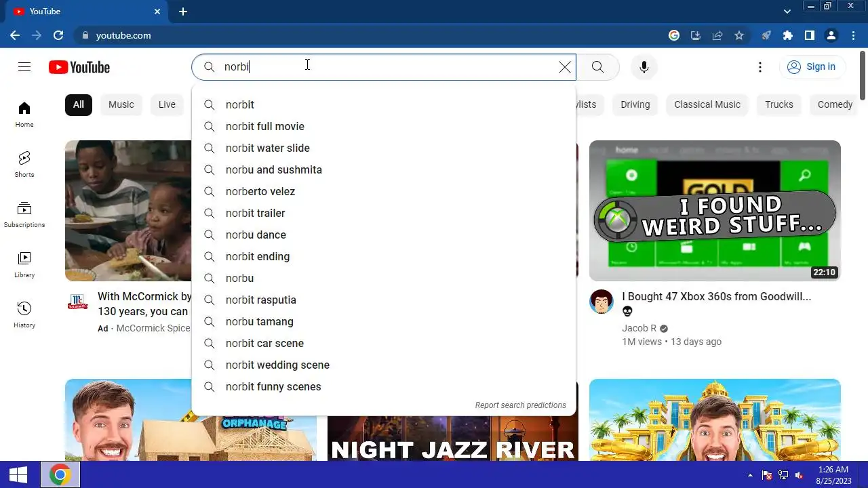Open Google account icon in address bar
This screenshot has width=868, height=488.
pyautogui.click(x=674, y=35)
